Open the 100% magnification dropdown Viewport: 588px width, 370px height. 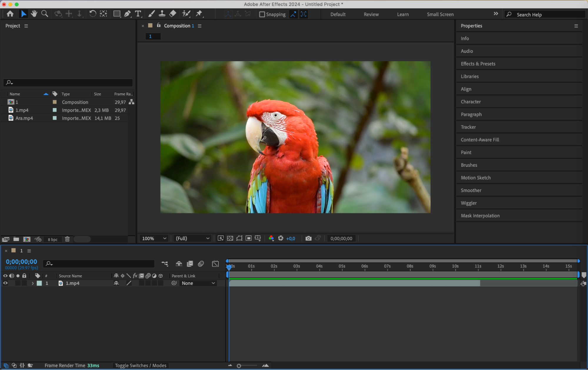pos(154,238)
